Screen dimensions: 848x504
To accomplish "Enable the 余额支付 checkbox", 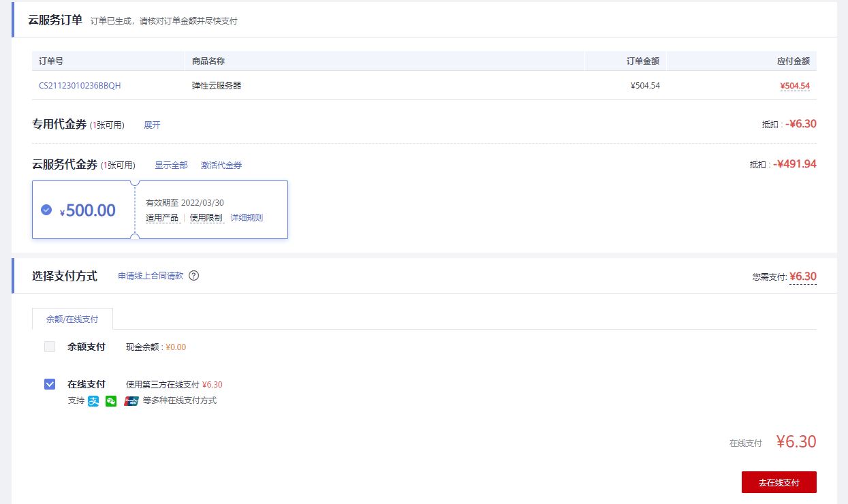I will [50, 347].
